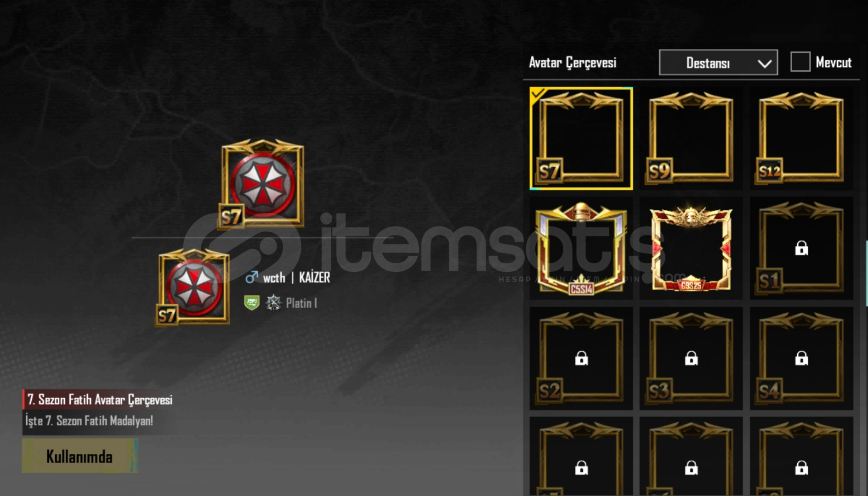
Task: Select the S12 avatar frame
Action: click(801, 138)
